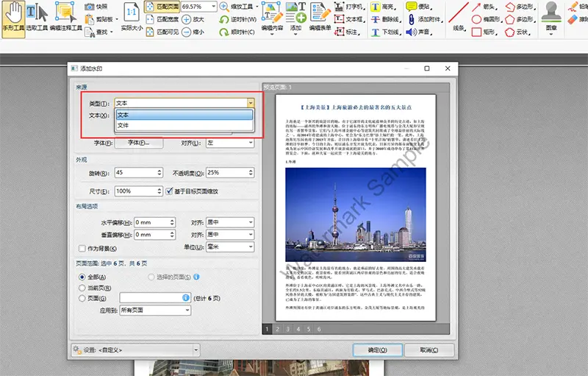Viewport: 588px width, 376px height.
Task: Click Zoom Out (缩小)
Action: coord(193,32)
